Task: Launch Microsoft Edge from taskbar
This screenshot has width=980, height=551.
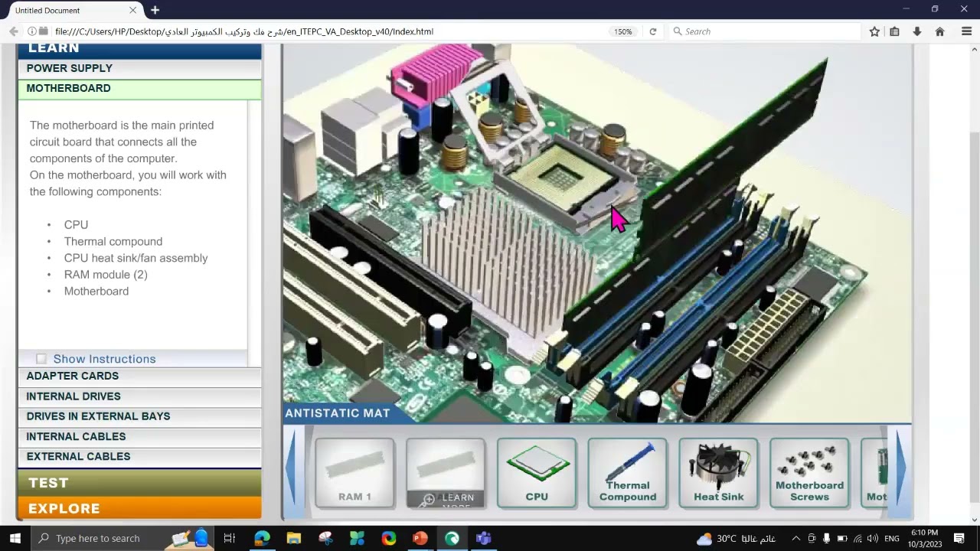Action: (262, 538)
